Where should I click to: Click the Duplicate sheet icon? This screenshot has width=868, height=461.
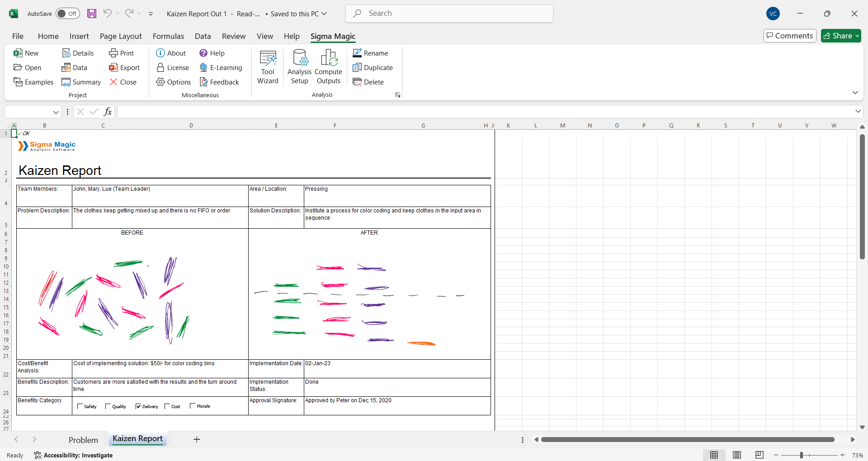point(357,68)
